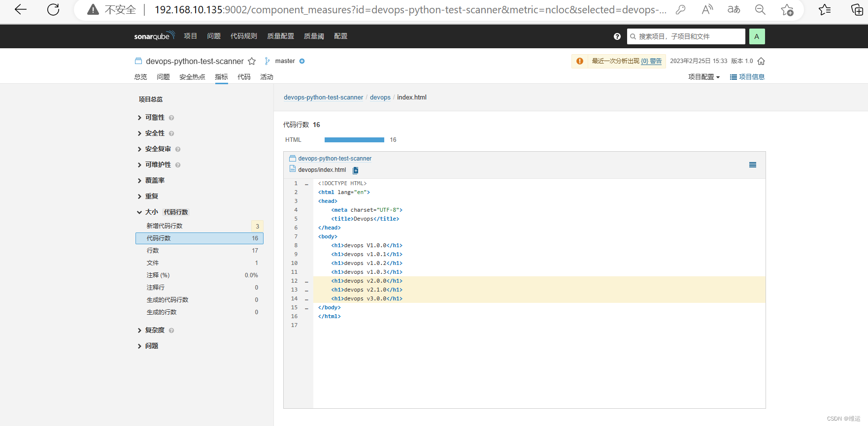This screenshot has width=868, height=426.
Task: Activate the read aloud icon
Action: (x=707, y=9)
